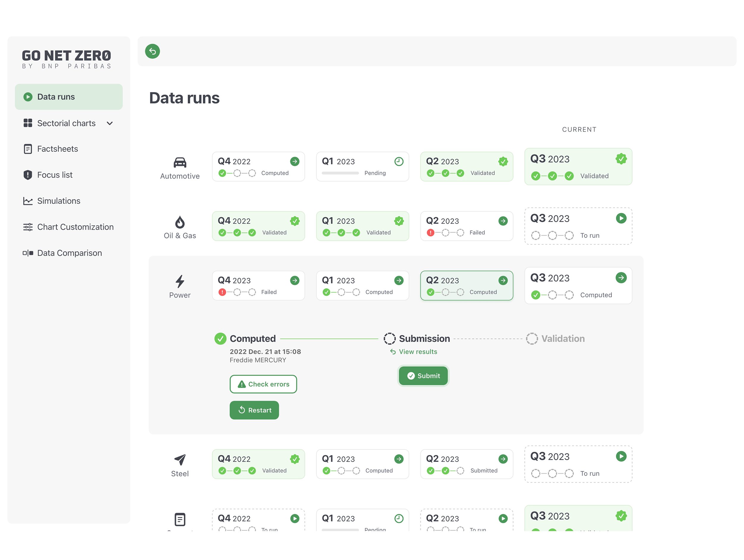Click the GO NET ZERO logo
Screen dimensions: 744x560
pos(67,59)
